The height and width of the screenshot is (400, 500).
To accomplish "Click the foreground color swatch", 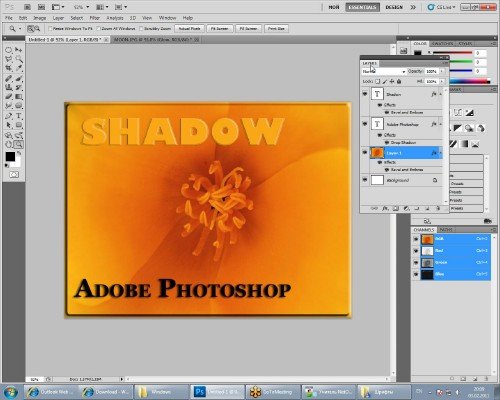I will click(10, 156).
